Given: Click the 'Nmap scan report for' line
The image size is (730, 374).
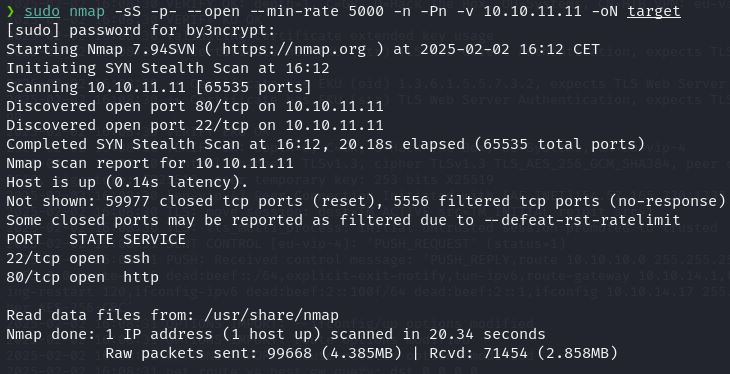Looking at the screenshot, I should tap(149, 163).
